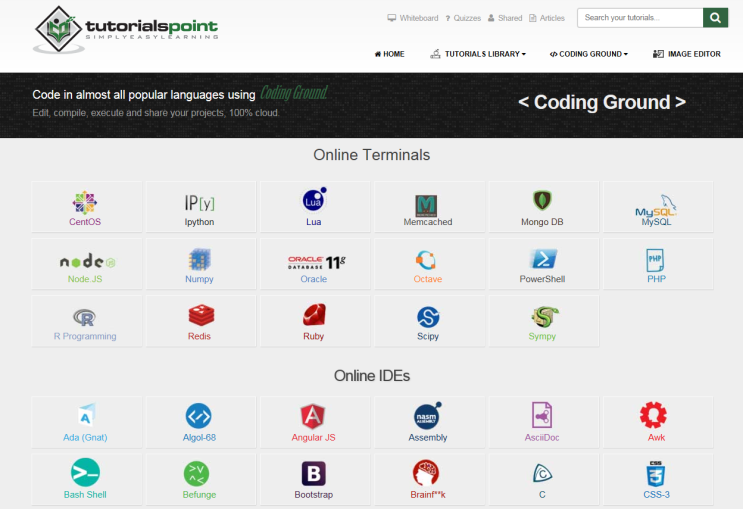Expand the Coding Ground dropdown menu
Viewport: 743px width, 509px height.
[589, 54]
